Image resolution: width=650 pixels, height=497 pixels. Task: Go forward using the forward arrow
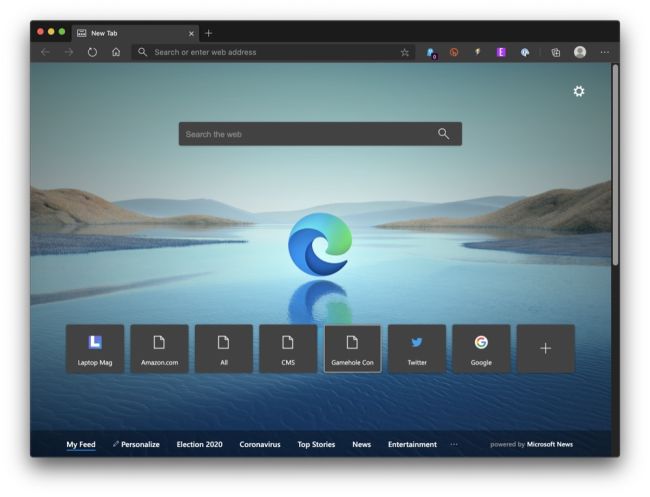tap(69, 52)
